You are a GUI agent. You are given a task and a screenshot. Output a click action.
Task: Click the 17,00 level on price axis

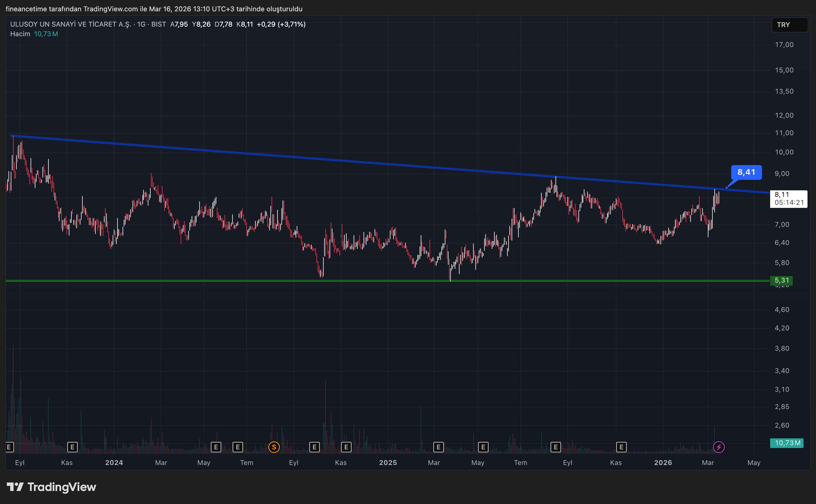click(x=784, y=45)
